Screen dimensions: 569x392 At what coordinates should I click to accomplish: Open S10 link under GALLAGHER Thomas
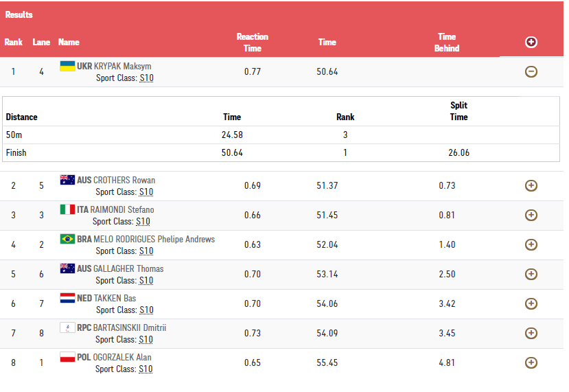click(146, 281)
